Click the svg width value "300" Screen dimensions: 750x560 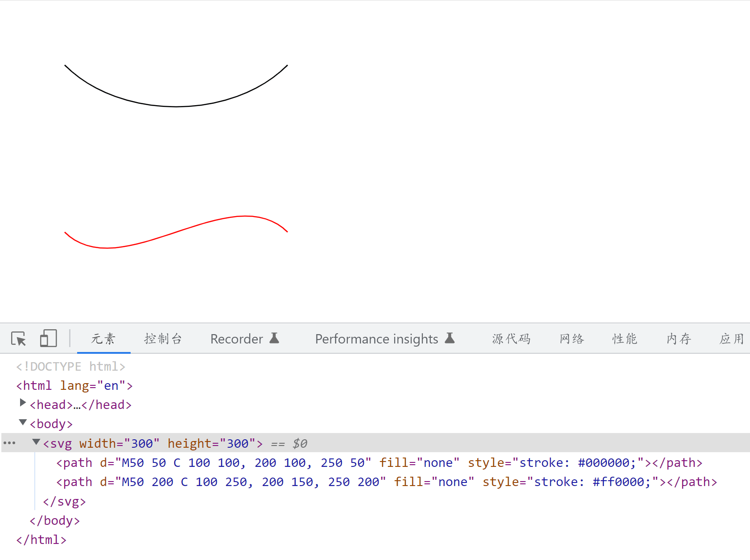pyautogui.click(x=142, y=443)
